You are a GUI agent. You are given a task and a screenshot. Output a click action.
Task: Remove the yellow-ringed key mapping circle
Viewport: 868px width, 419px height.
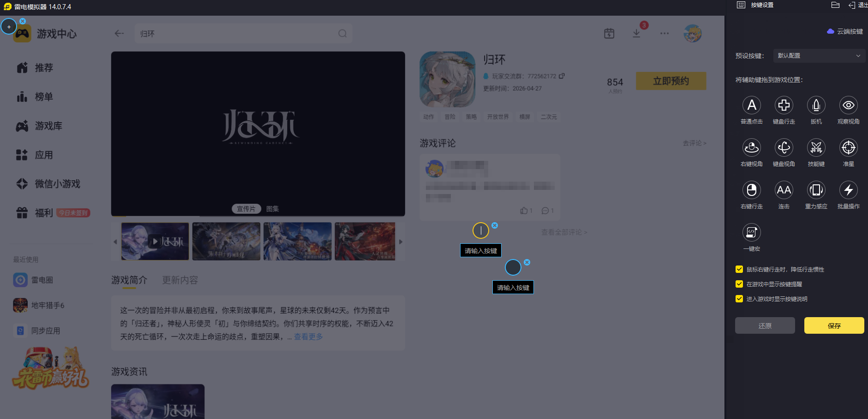click(495, 225)
